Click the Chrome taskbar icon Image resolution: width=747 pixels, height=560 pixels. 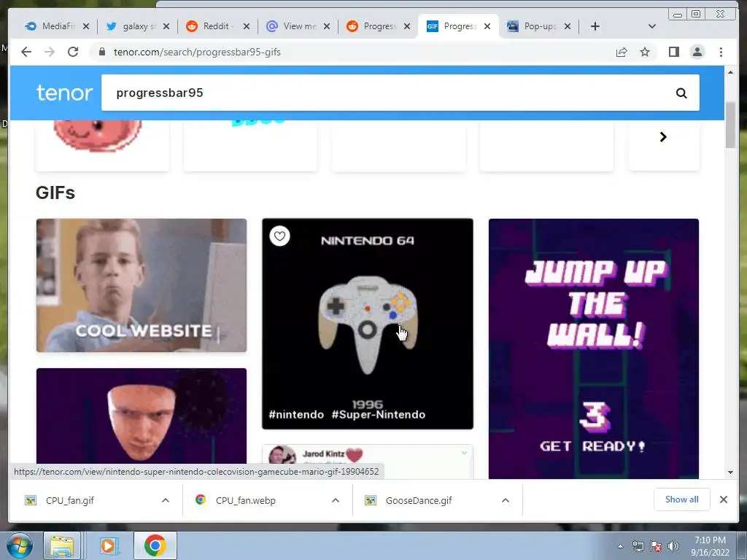click(155, 545)
